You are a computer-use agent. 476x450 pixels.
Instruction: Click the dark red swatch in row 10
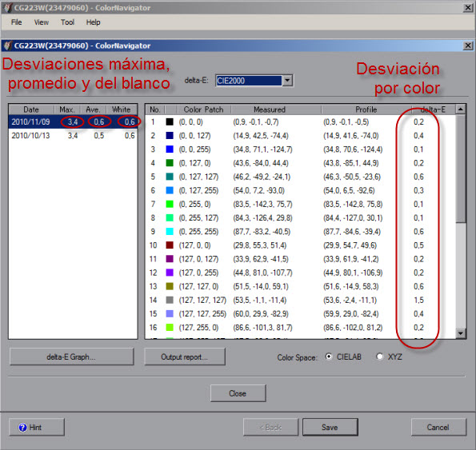coord(170,245)
